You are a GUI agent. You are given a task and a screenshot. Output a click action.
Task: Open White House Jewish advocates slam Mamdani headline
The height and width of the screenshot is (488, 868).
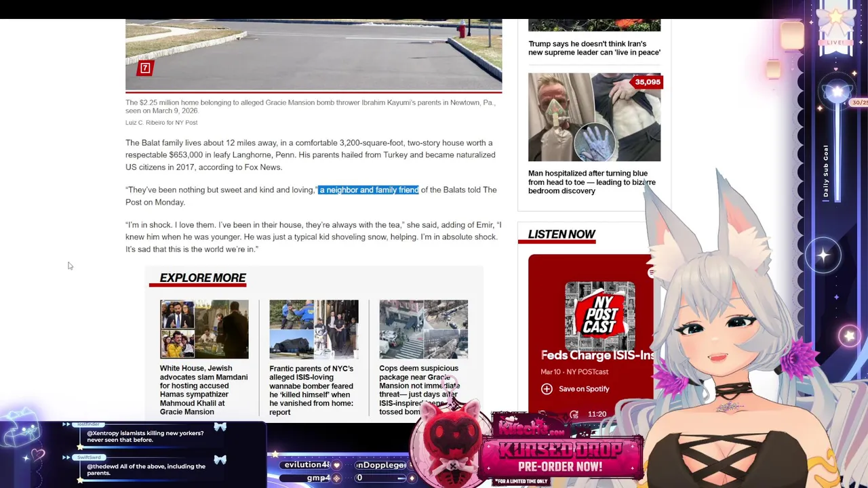coord(203,390)
